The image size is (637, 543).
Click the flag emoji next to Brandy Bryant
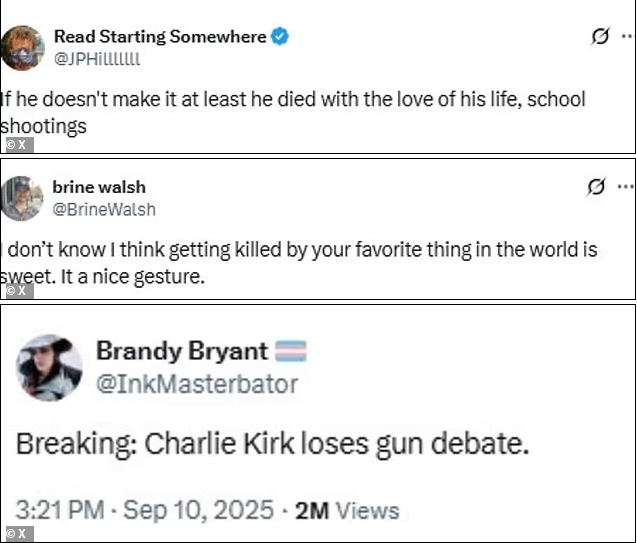[x=289, y=351]
